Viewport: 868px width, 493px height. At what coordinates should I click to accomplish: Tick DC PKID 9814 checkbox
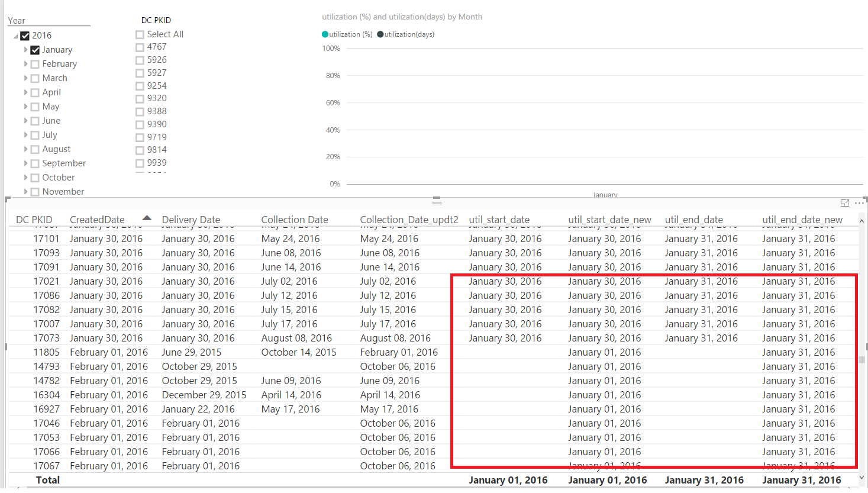pyautogui.click(x=140, y=150)
